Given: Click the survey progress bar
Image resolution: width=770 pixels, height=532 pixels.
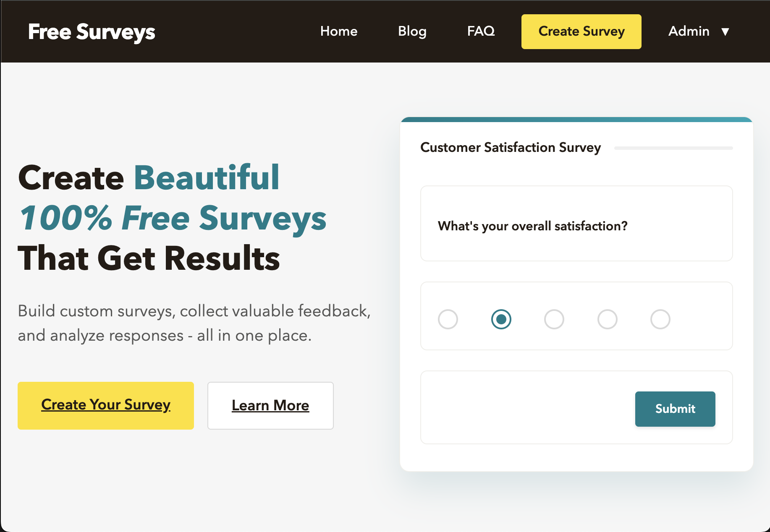Looking at the screenshot, I should coord(673,148).
